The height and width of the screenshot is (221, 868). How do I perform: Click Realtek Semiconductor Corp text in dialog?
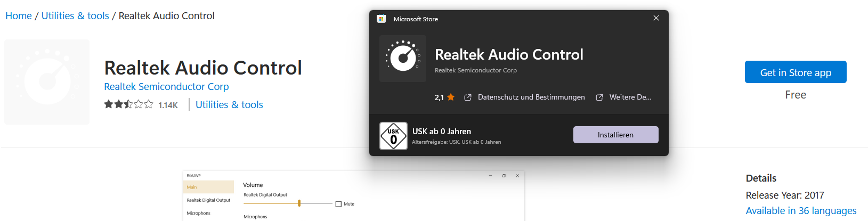point(476,70)
